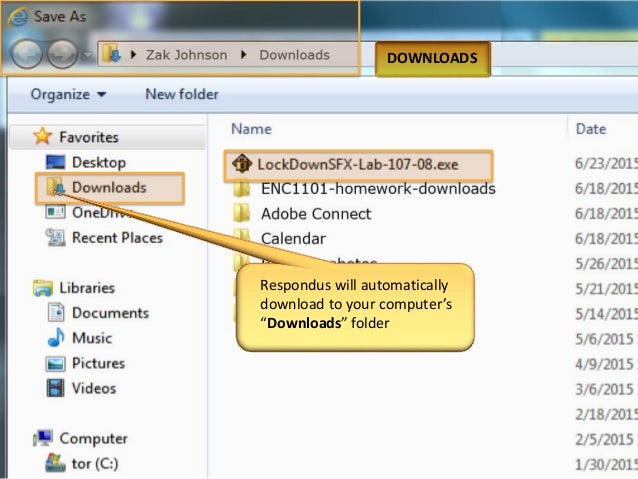Viewport: 638px width, 479px height.
Task: Select Zak Johnson in the address path
Action: (186, 55)
